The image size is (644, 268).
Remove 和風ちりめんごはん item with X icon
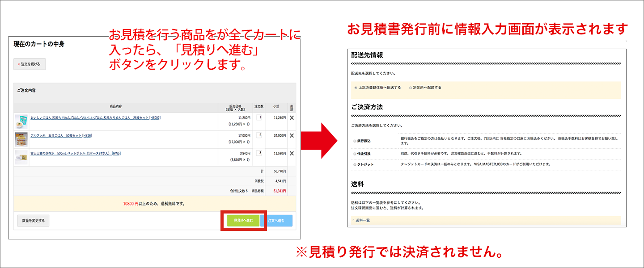[x=292, y=117]
